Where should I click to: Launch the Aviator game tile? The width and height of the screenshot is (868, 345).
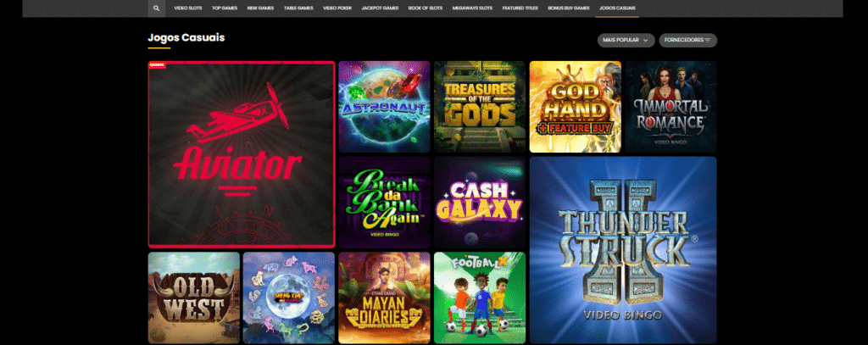(x=242, y=154)
